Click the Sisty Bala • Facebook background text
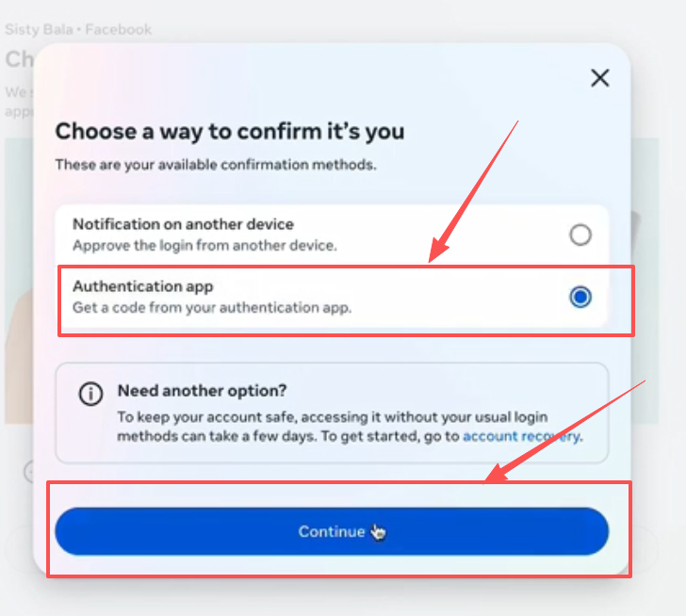Image resolution: width=686 pixels, height=616 pixels. (x=78, y=29)
